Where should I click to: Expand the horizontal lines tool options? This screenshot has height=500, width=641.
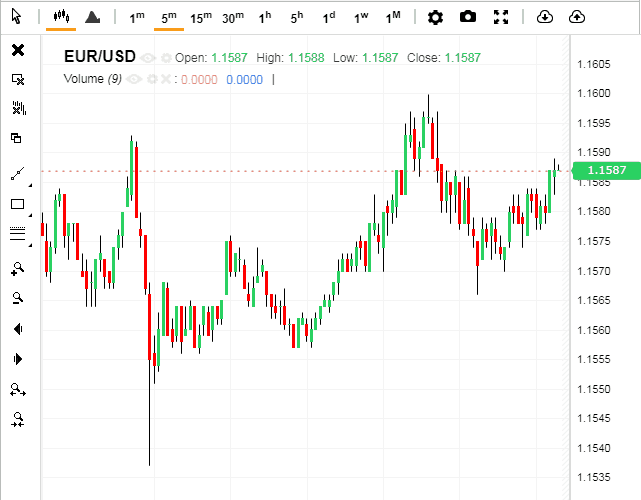(29, 245)
